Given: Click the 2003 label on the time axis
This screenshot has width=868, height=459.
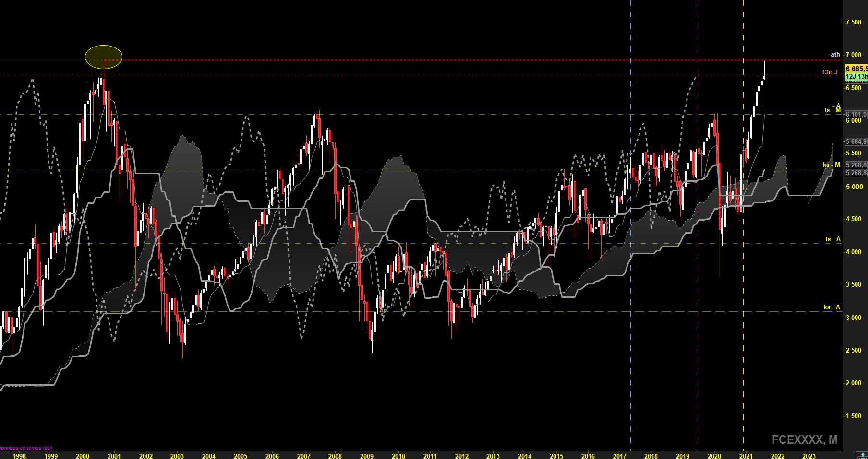Looking at the screenshot, I should [177, 456].
